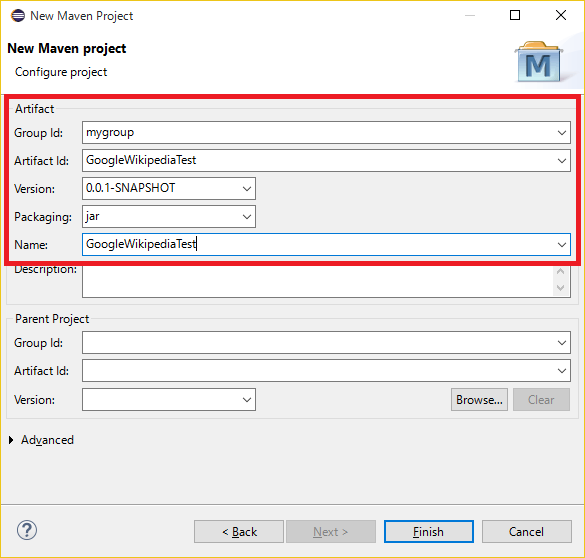Open the Parent Project Version dropdown
The image size is (585, 558).
(x=247, y=400)
